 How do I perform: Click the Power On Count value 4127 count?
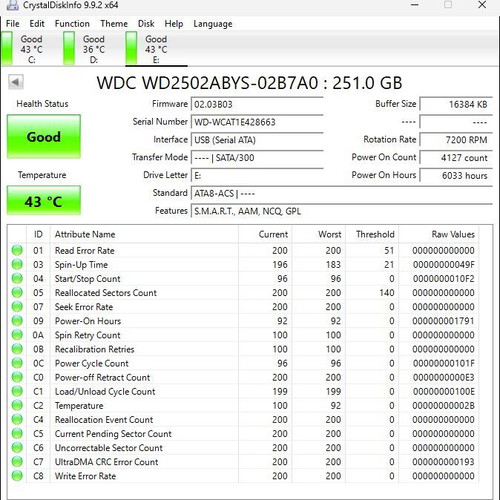tap(456, 158)
